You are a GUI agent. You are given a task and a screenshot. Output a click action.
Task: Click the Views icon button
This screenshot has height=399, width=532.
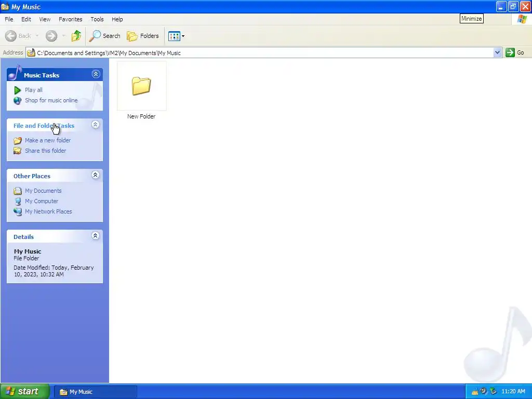tap(174, 36)
